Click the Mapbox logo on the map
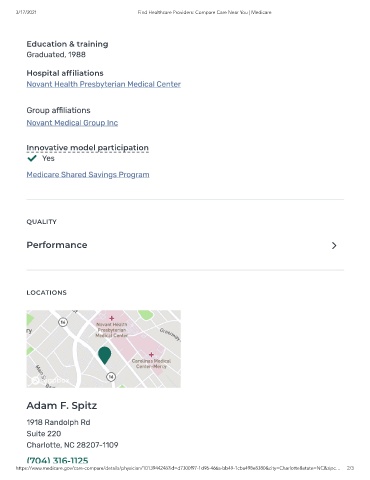This screenshot has width=370, height=480. pos(50,380)
